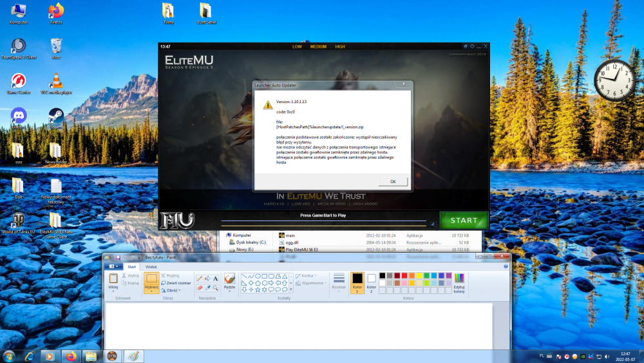Image resolution: width=644 pixels, height=363 pixels.
Task: Pick the yellow color swatch in Paint
Action: (x=419, y=275)
